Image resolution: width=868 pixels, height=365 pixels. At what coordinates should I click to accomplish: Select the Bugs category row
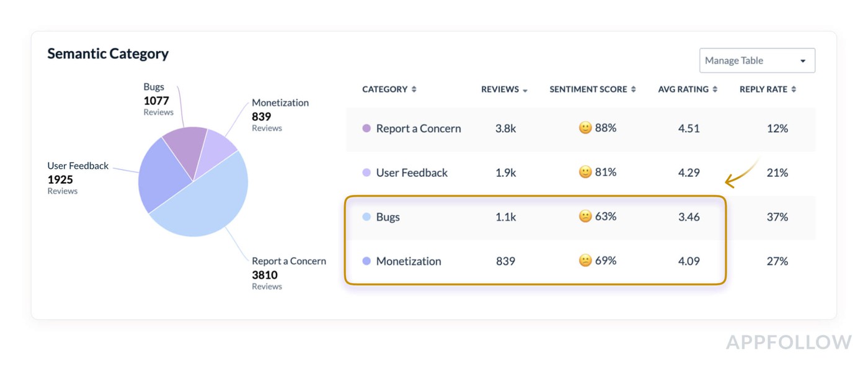click(388, 217)
